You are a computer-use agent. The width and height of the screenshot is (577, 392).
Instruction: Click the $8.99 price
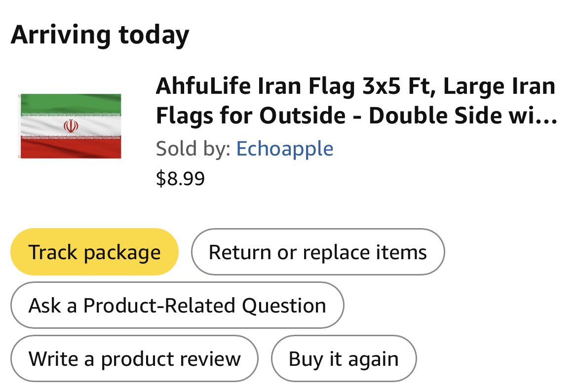180,178
